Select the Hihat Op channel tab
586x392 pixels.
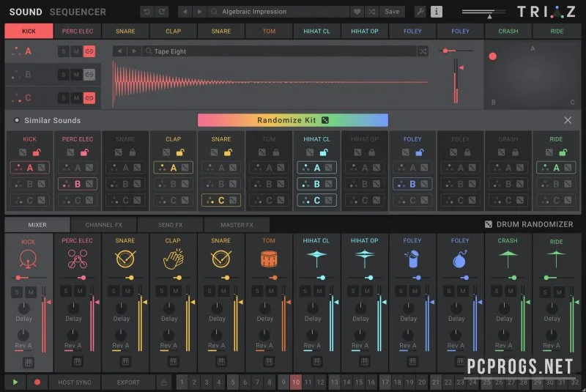pyautogui.click(x=364, y=31)
